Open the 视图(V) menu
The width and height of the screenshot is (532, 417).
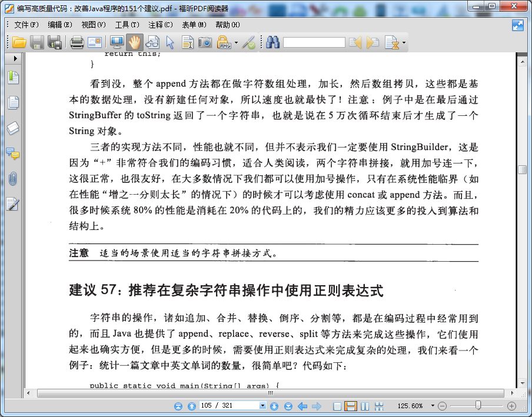(x=94, y=25)
